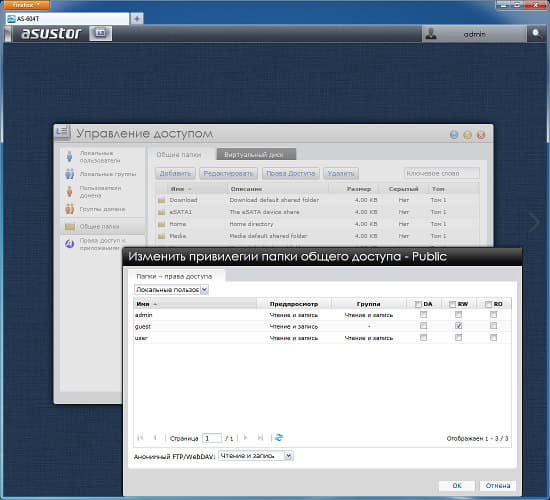
Task: Click the page number field
Action: [212, 438]
